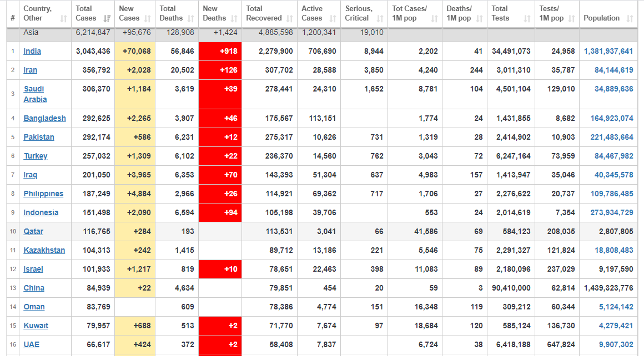Image resolution: width=644 pixels, height=356 pixels.
Task: Open the UAE country link
Action: pyautogui.click(x=31, y=345)
